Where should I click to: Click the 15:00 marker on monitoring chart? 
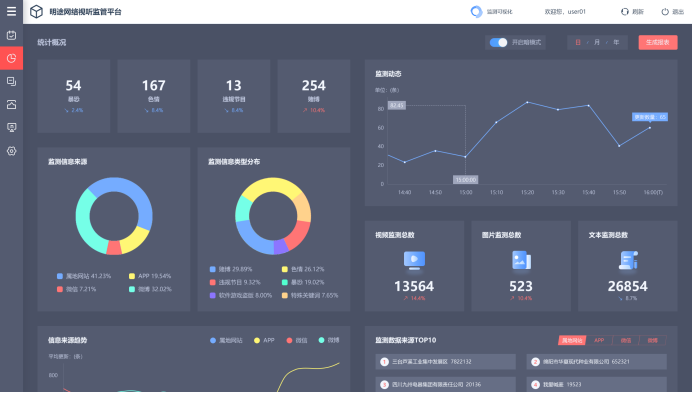pos(466,180)
